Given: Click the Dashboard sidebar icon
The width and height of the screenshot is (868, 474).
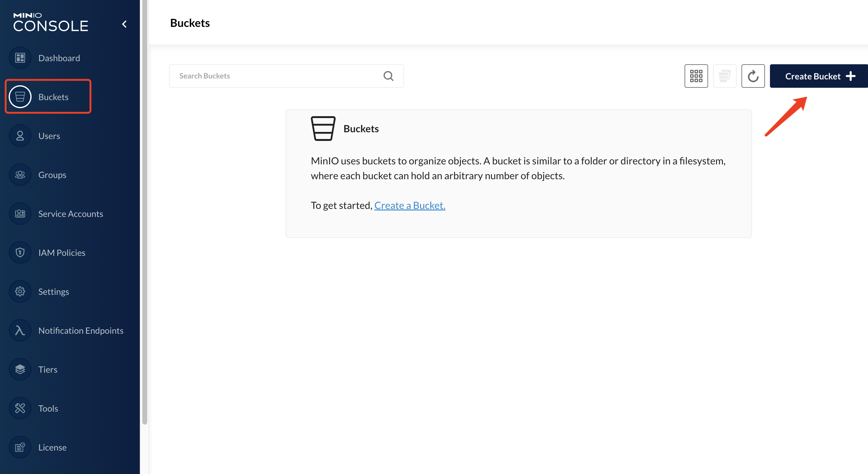Looking at the screenshot, I should 20,58.
